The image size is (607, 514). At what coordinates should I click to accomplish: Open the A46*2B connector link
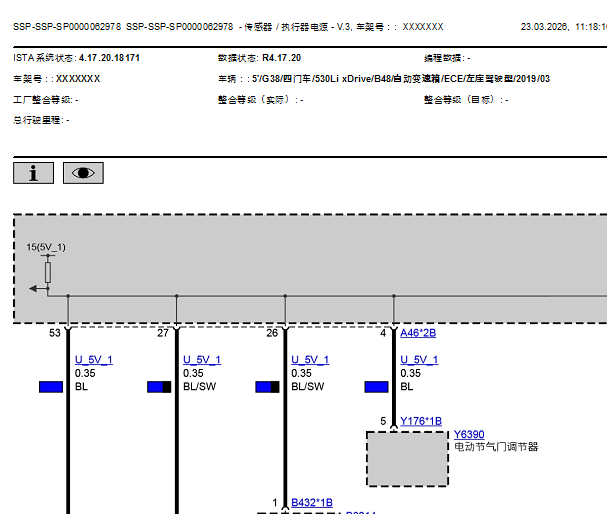tap(418, 333)
